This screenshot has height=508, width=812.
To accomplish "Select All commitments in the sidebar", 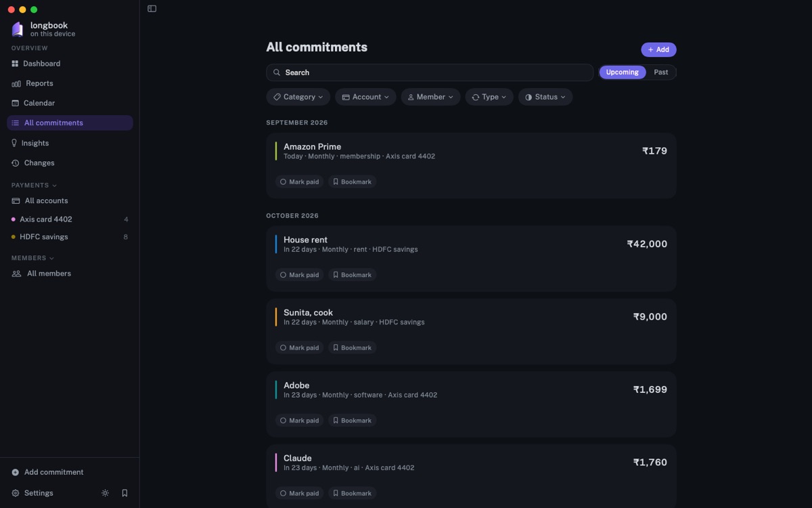I will [70, 123].
